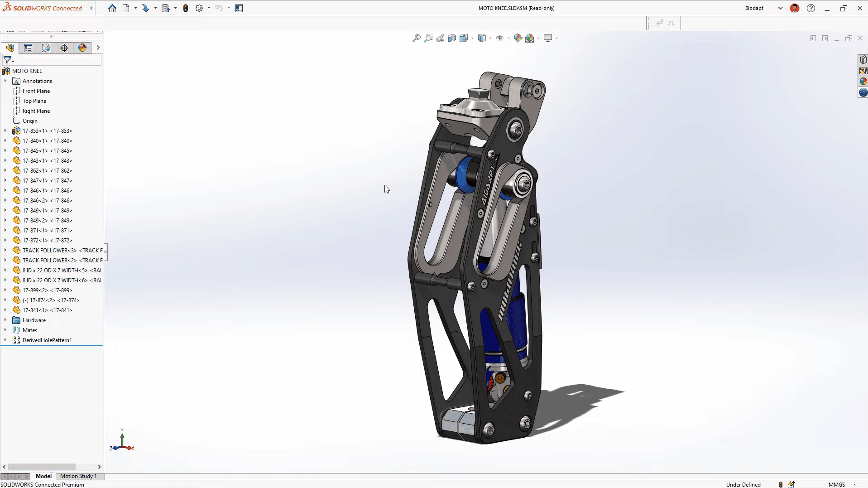The width and height of the screenshot is (868, 488).
Task: Click the File Properties list icon
Action: [x=240, y=8]
